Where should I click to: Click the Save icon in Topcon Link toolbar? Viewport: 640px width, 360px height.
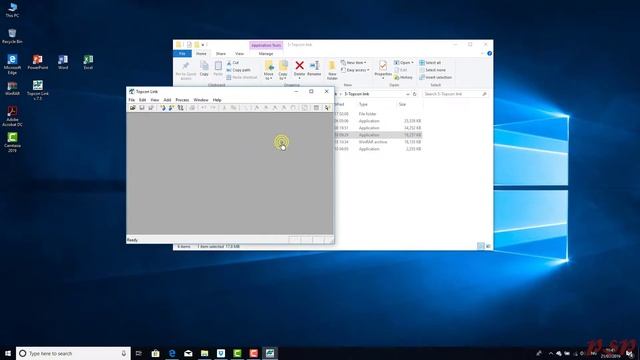click(142, 108)
